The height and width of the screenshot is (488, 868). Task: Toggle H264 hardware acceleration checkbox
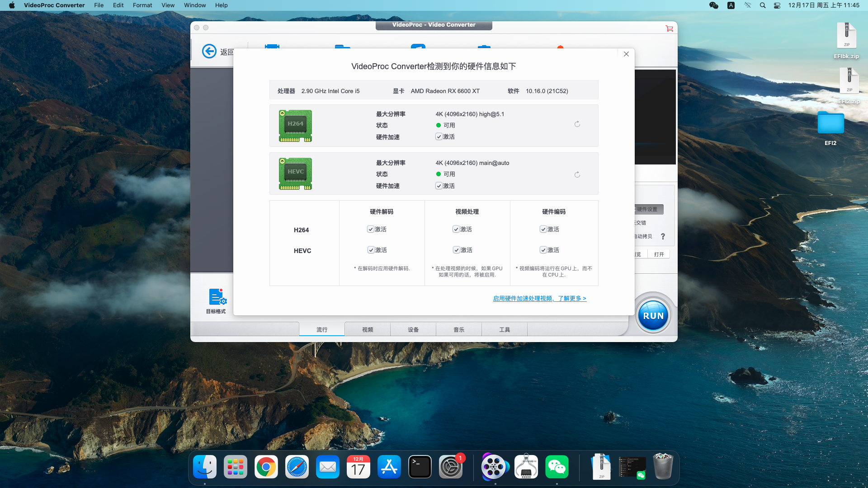coord(439,137)
